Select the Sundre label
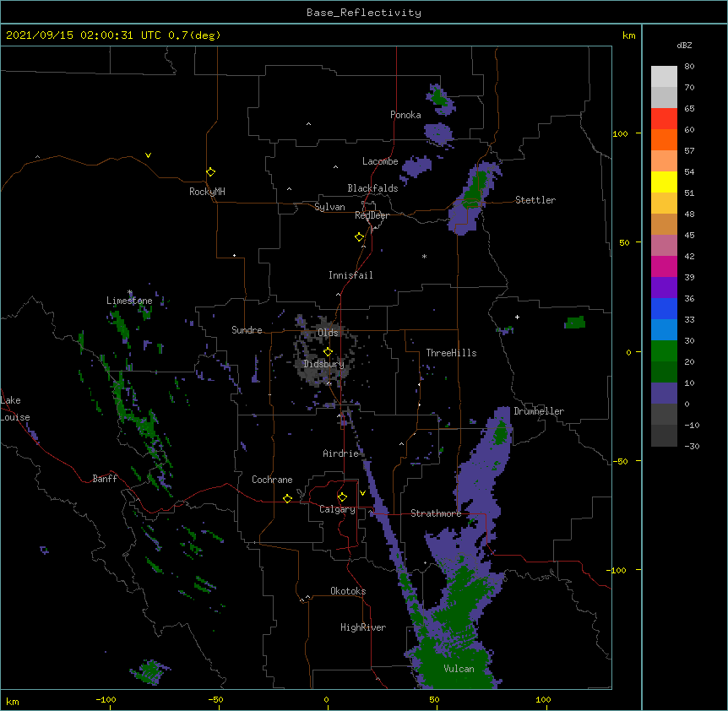728x711 pixels. click(247, 330)
